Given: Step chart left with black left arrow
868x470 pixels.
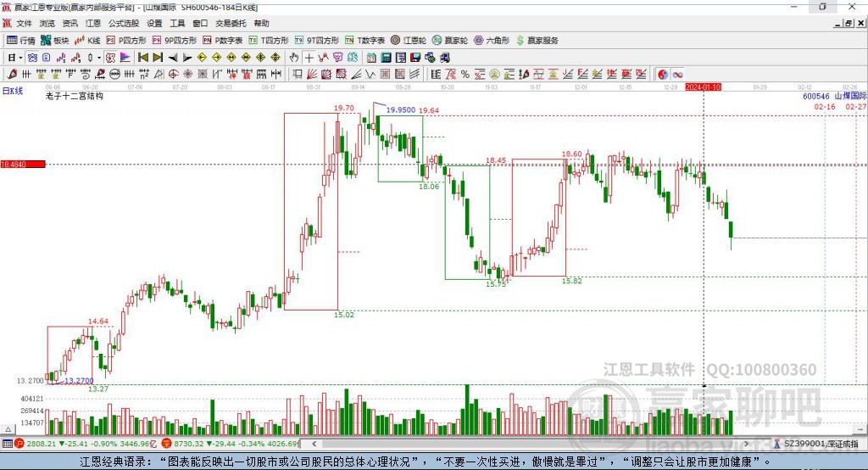Looking at the screenshot, I should point(173,58).
